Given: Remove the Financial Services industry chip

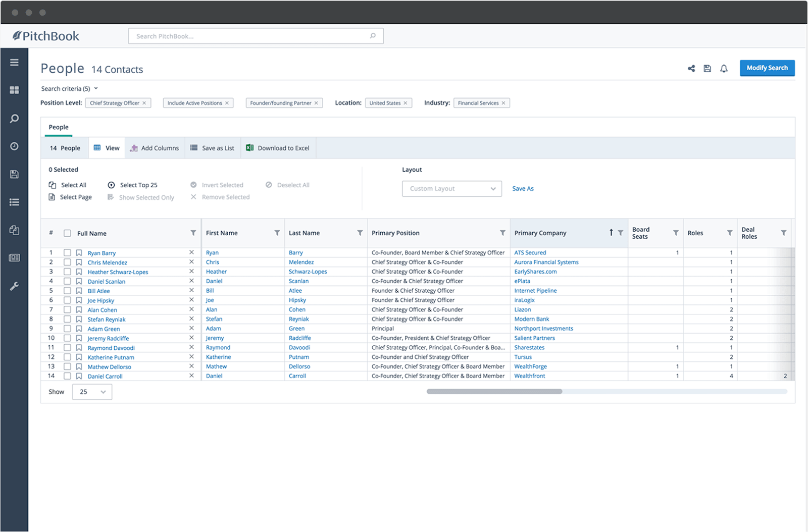Looking at the screenshot, I should pos(503,103).
